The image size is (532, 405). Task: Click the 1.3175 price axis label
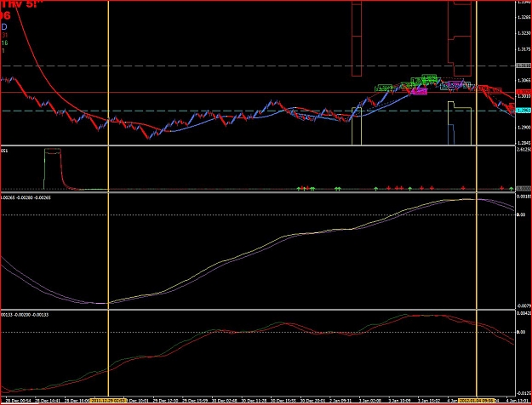523,49
